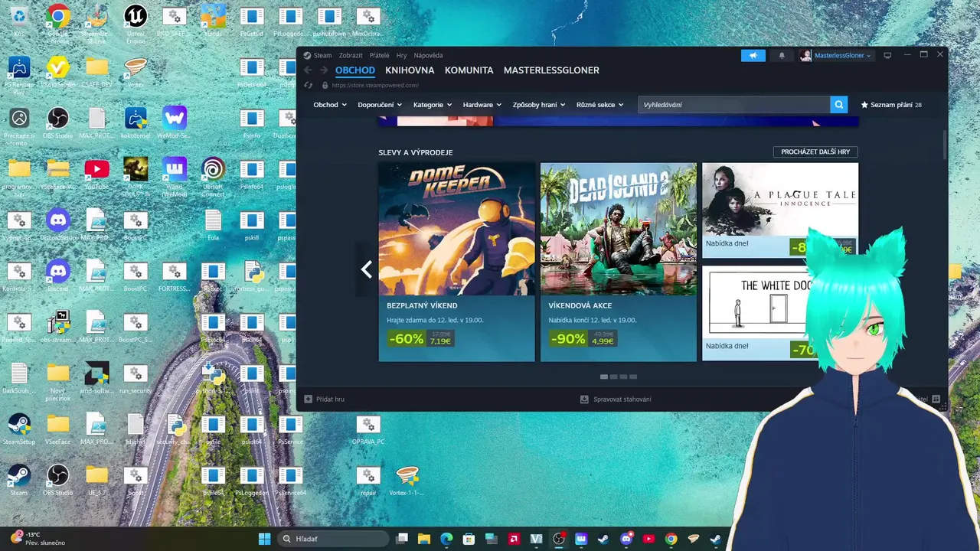Open Unreal Engine desktop shortcut
The image size is (980, 551).
tap(136, 22)
